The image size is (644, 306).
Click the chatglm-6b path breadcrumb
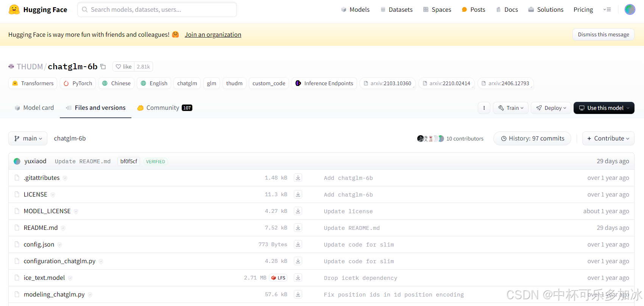click(x=70, y=139)
